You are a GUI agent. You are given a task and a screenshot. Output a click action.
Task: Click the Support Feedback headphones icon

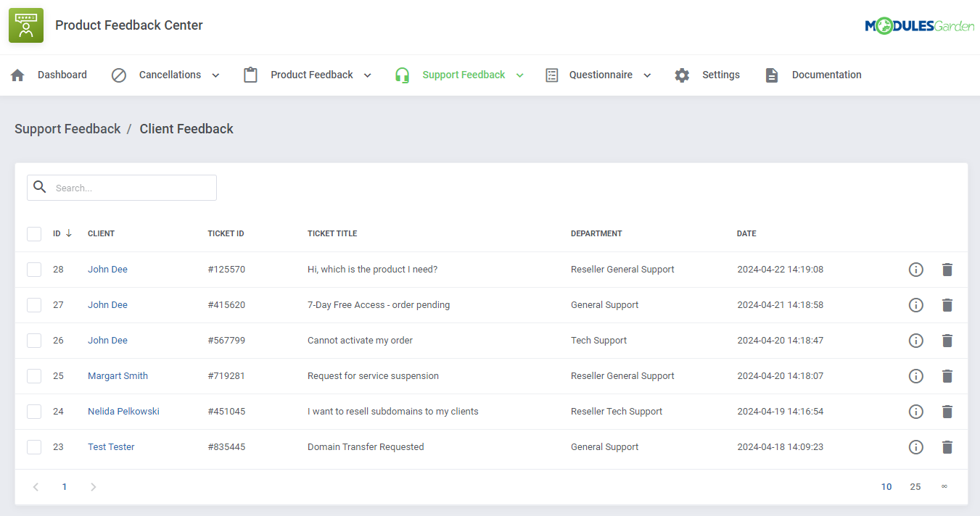tap(402, 75)
